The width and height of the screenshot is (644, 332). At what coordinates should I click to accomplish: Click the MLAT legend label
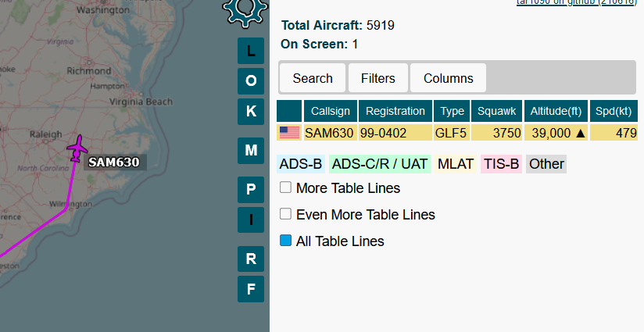(x=456, y=164)
